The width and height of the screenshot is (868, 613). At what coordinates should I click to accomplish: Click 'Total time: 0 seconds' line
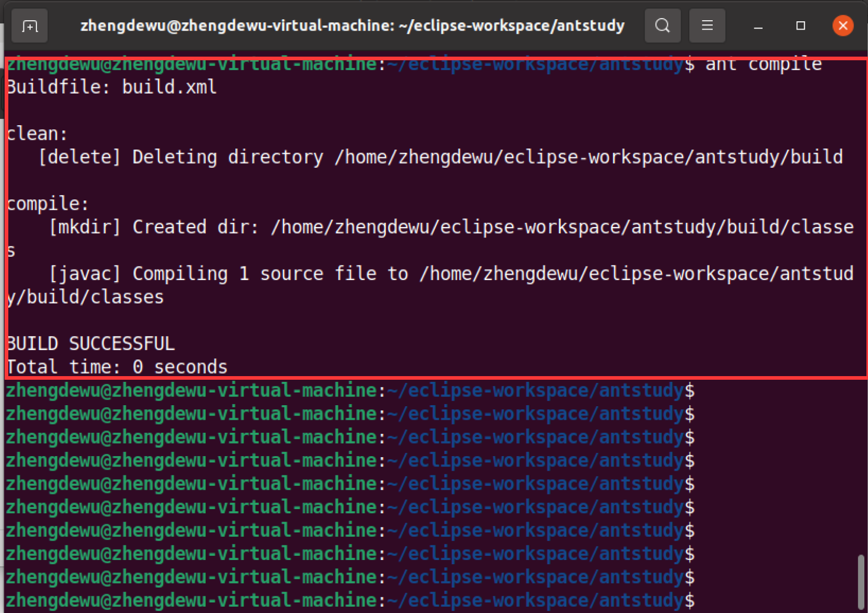(x=117, y=367)
